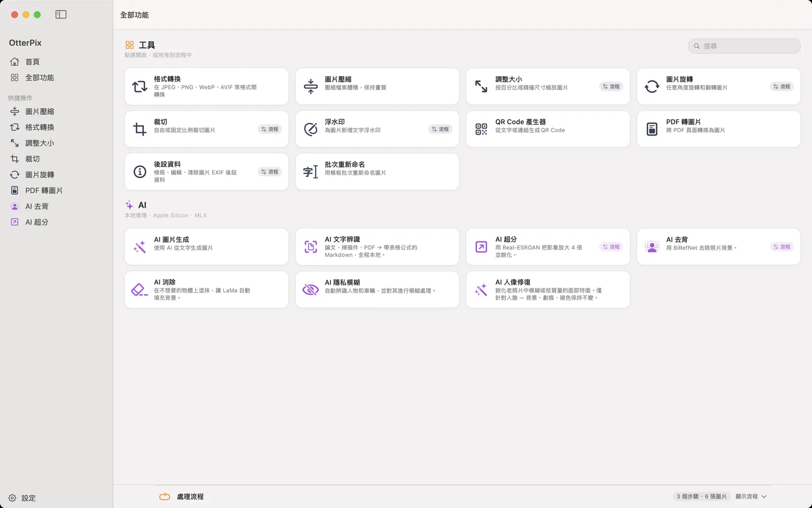
Task: Click 流程 badge on 浮水印 card
Action: (x=440, y=129)
